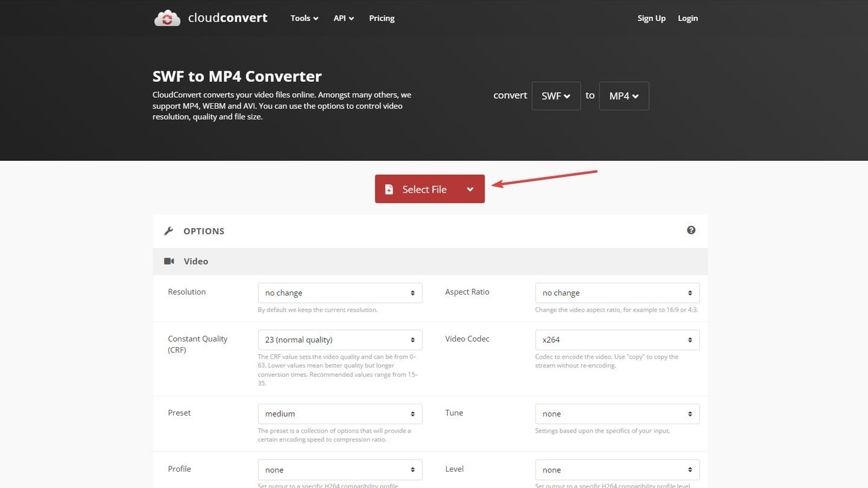Click the video camera icon beside Video
868x488 pixels.
[169, 261]
